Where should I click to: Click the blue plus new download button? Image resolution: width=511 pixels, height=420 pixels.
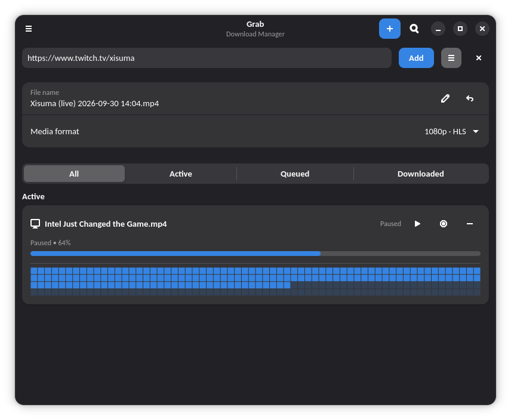point(389,29)
